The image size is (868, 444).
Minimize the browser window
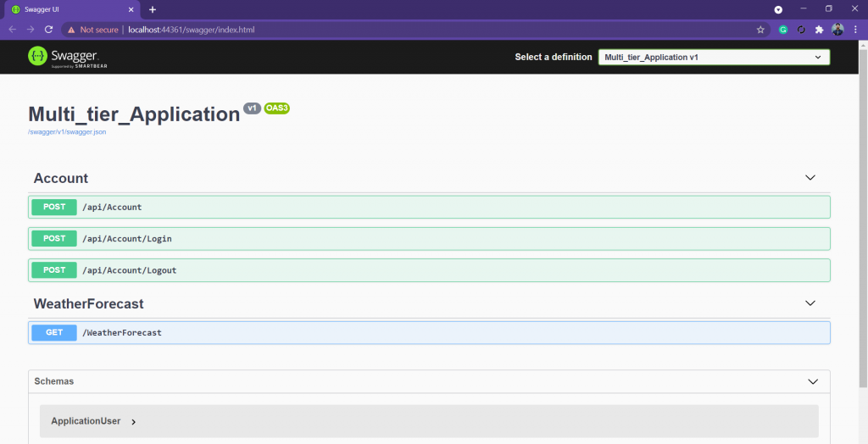[804, 8]
